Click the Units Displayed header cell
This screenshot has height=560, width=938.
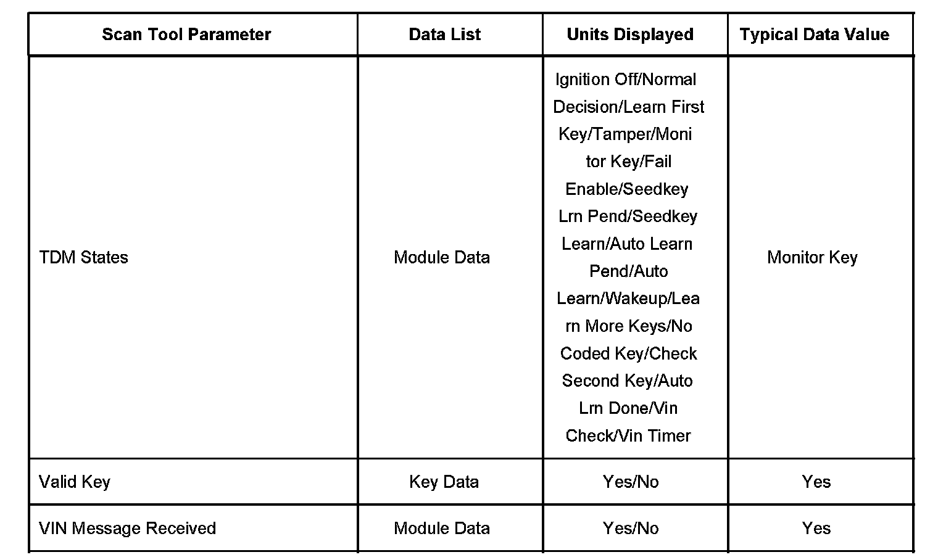(630, 35)
